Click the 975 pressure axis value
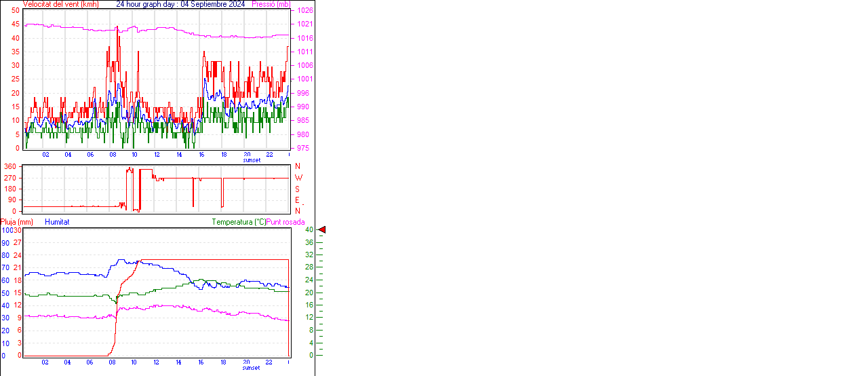 pos(302,148)
